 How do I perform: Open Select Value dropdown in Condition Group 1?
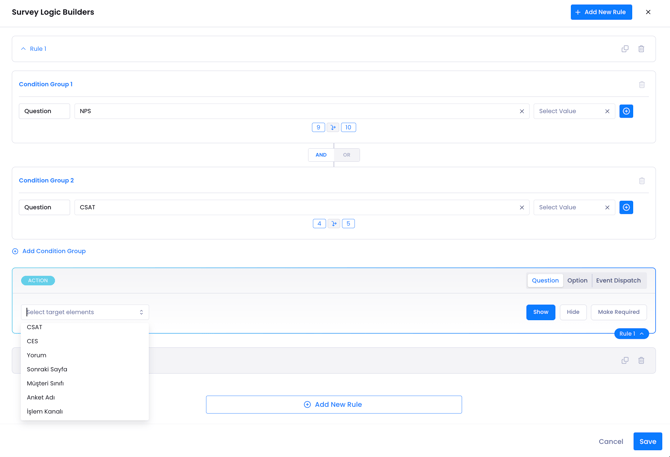(x=568, y=111)
